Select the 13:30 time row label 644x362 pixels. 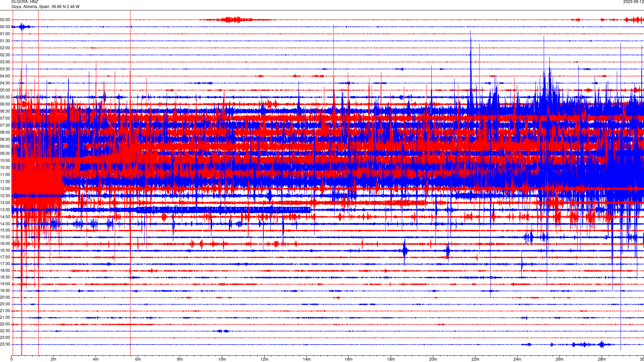[5, 210]
